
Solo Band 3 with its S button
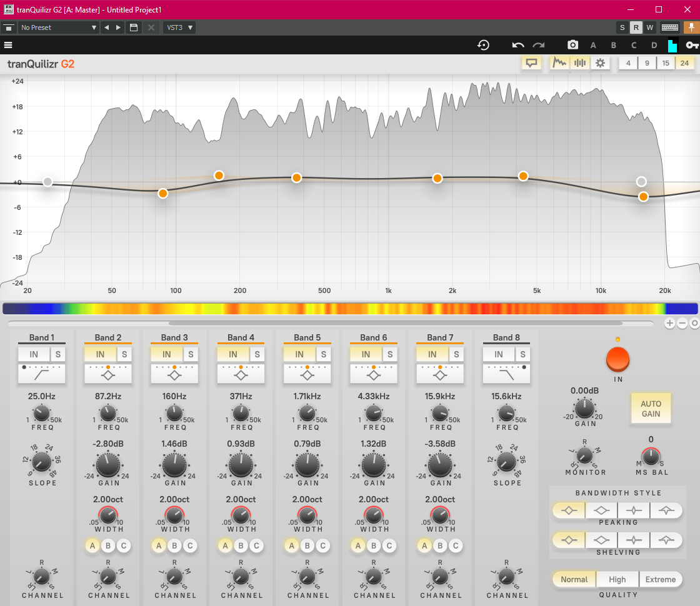(x=191, y=354)
